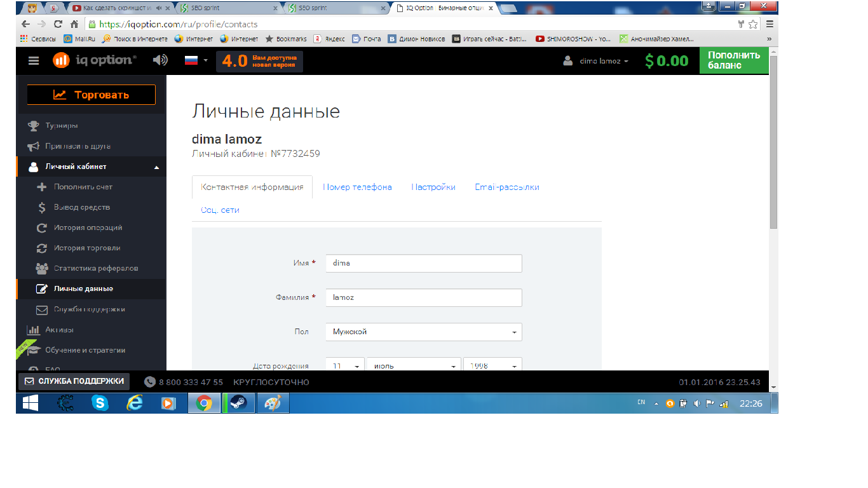Screen dimensions: 868x488
Task: Click the megaphone icon beside Пригласить друга
Action: click(x=33, y=146)
